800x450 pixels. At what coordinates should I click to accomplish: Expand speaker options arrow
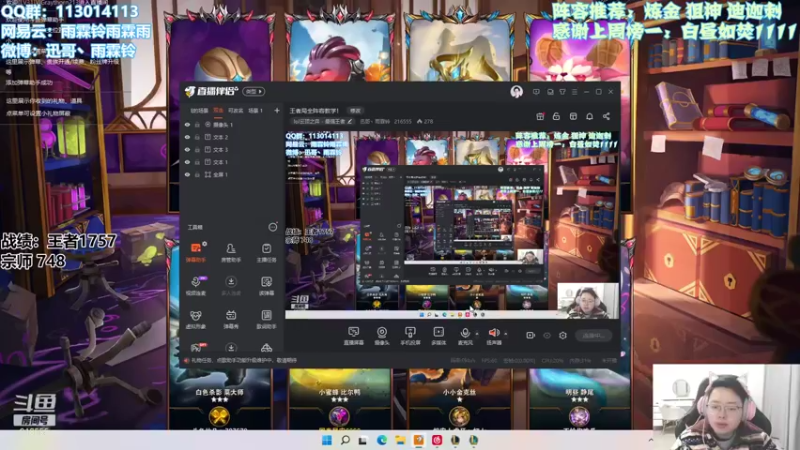point(506,334)
